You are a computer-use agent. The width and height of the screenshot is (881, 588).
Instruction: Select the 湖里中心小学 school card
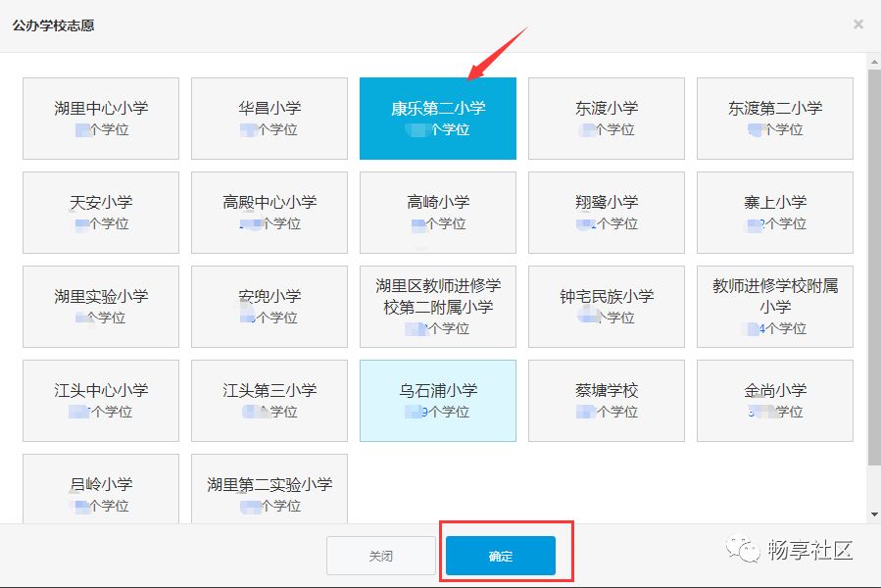(x=101, y=119)
